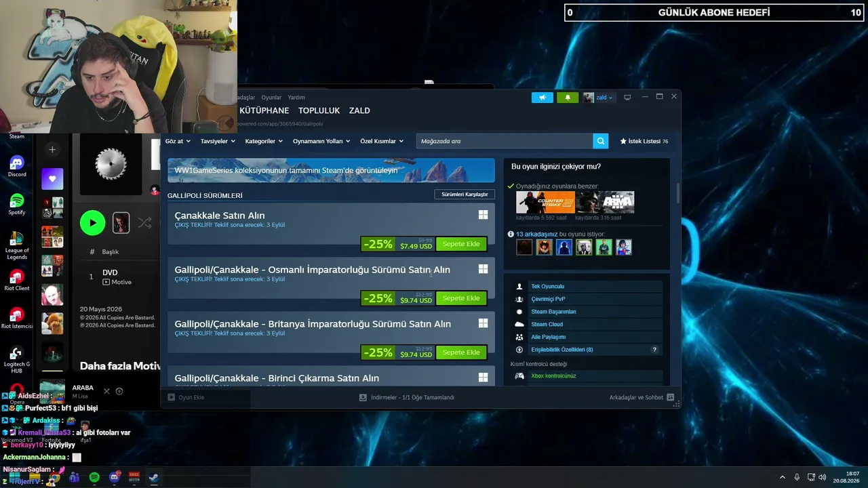This screenshot has height=488, width=868.
Task: Click the Steam Cloud feature link
Action: click(547, 325)
